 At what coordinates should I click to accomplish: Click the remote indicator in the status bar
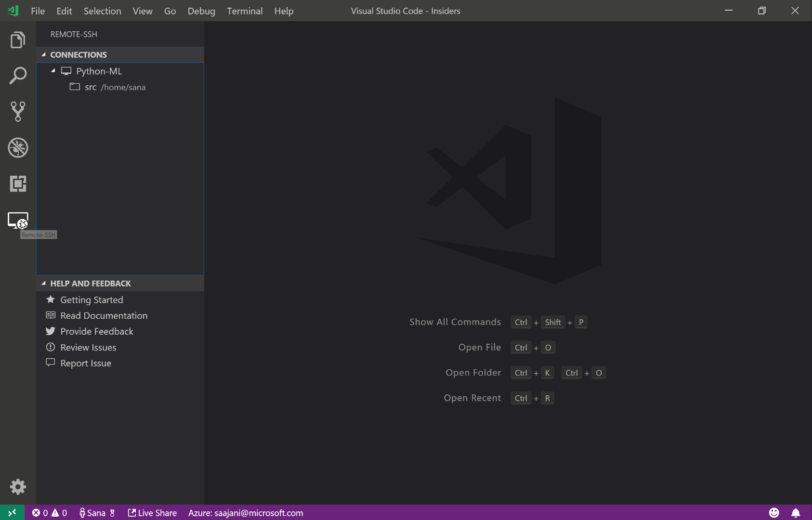[x=12, y=512]
